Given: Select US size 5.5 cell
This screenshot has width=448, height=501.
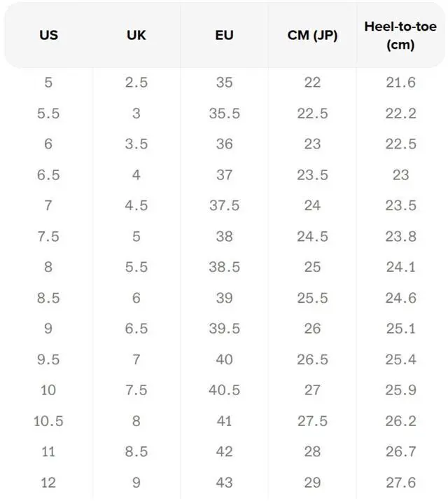Looking at the screenshot, I should pos(48,113).
